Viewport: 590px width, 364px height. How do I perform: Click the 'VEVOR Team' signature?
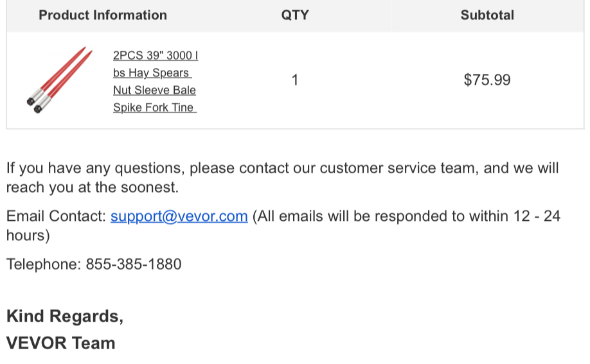(x=61, y=343)
